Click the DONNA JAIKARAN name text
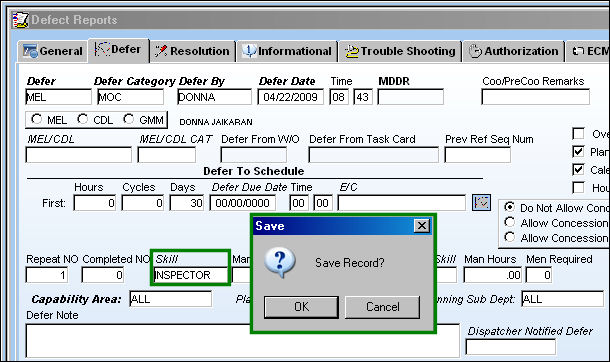 click(216, 122)
